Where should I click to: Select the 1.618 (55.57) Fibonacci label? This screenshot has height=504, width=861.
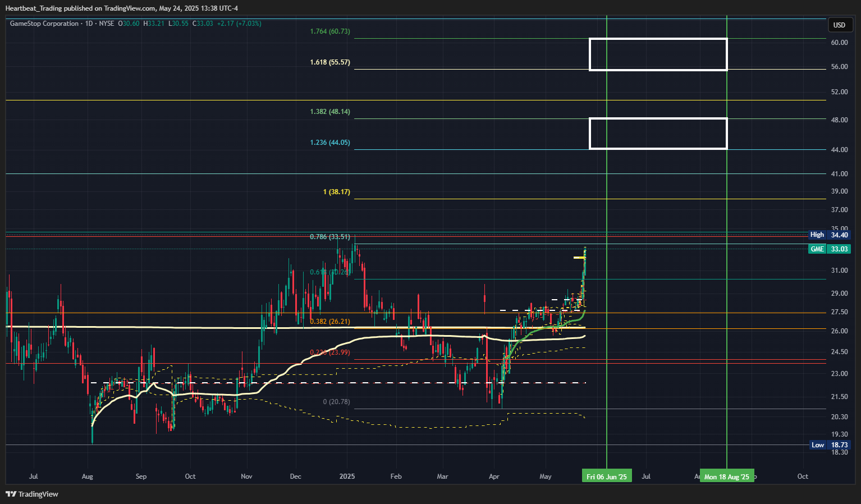[330, 62]
